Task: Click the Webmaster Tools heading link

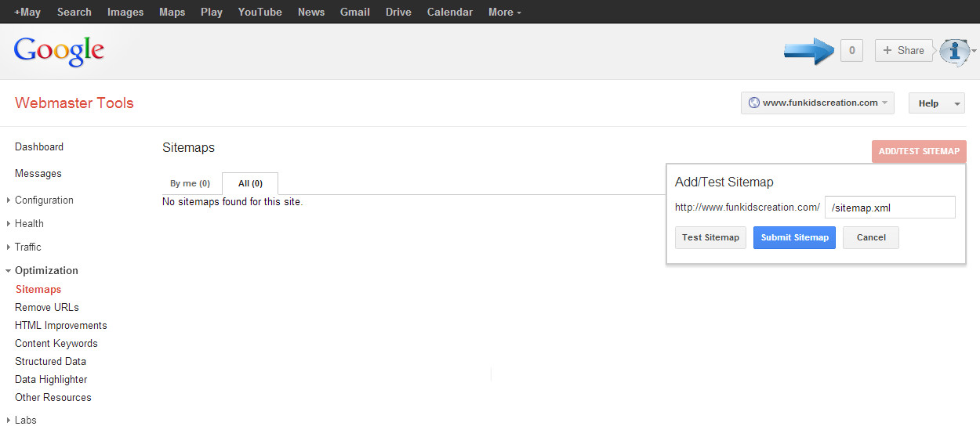Action: pos(74,103)
